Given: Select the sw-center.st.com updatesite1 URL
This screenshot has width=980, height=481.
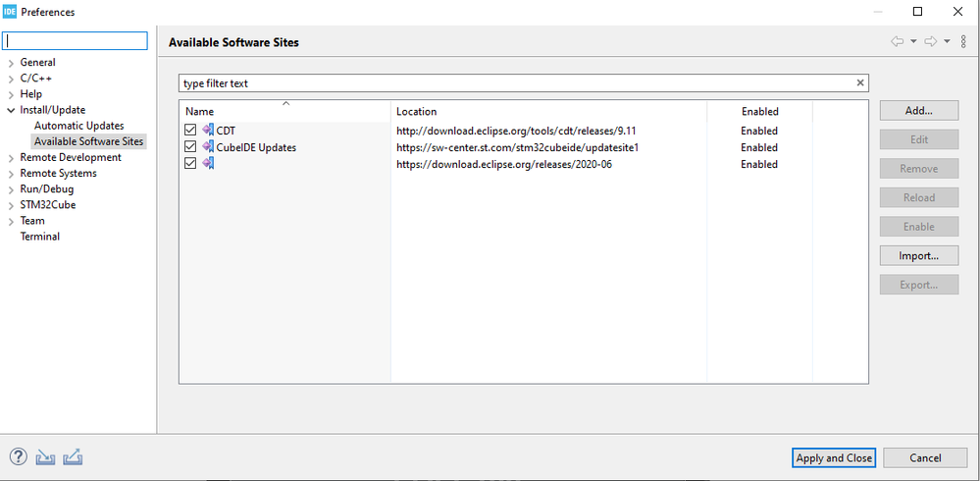Looking at the screenshot, I should tap(517, 147).
